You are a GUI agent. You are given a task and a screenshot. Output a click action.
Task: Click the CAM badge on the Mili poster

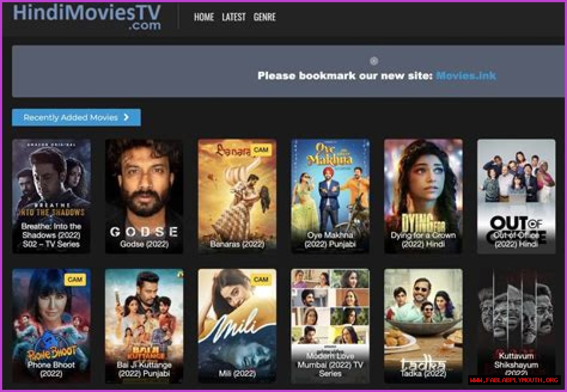click(261, 279)
